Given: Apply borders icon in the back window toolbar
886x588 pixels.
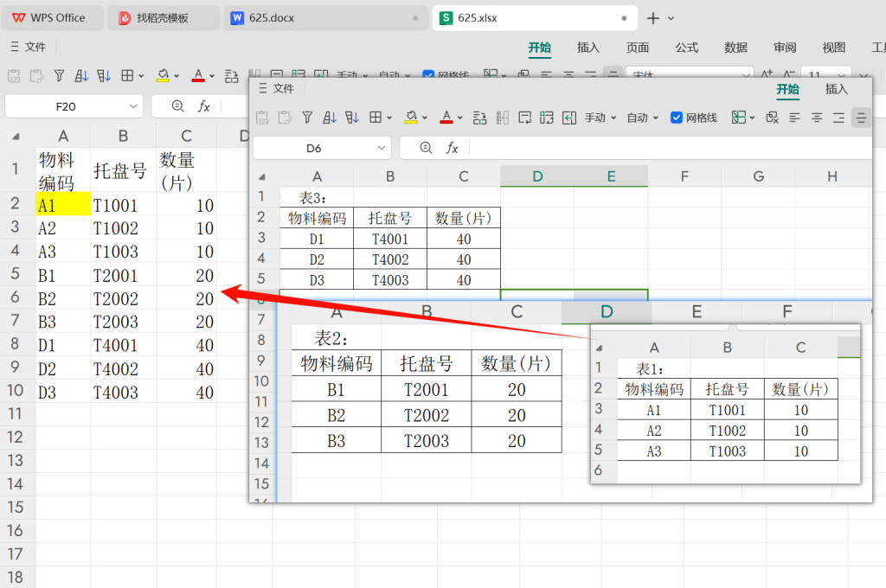Looking at the screenshot, I should [128, 76].
